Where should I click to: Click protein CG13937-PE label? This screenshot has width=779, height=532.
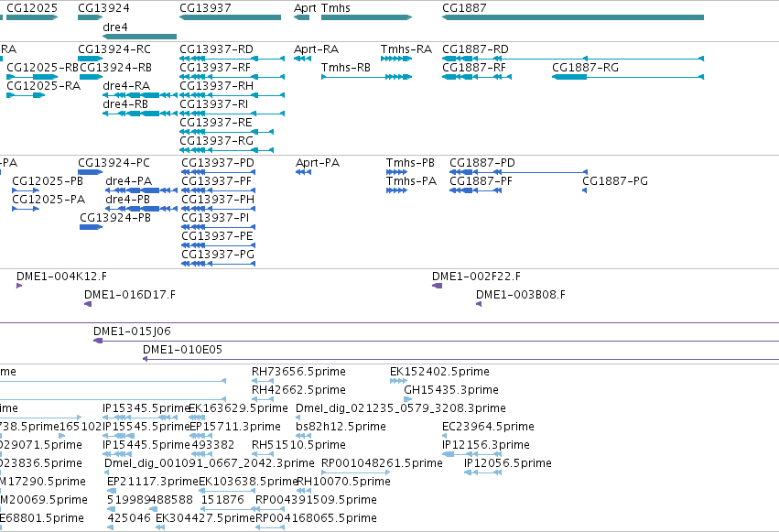(217, 236)
